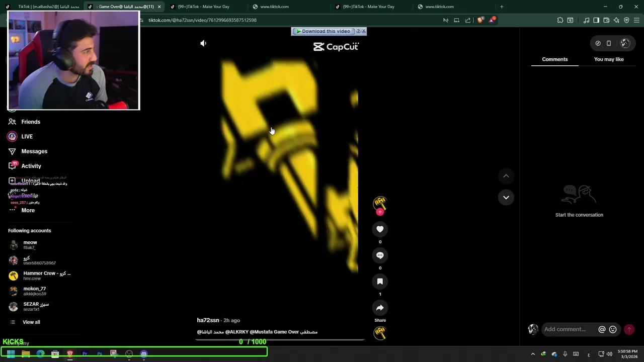The image size is (644, 362).
Task: Open the mokon_77 following account
Action: click(34, 291)
